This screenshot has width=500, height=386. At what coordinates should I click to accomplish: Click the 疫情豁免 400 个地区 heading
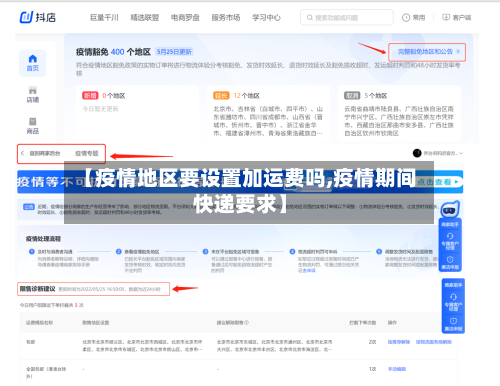click(113, 52)
